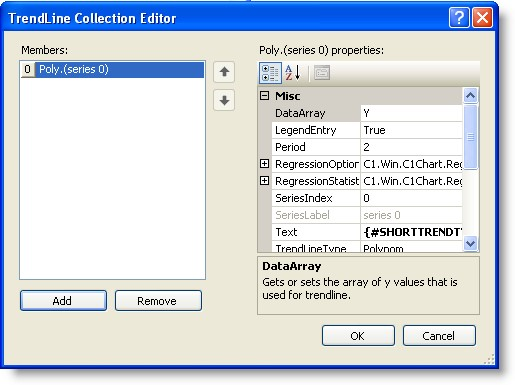Edit the LegendEntry True value
Viewport: 515px width, 385px height.
pyautogui.click(x=411, y=130)
